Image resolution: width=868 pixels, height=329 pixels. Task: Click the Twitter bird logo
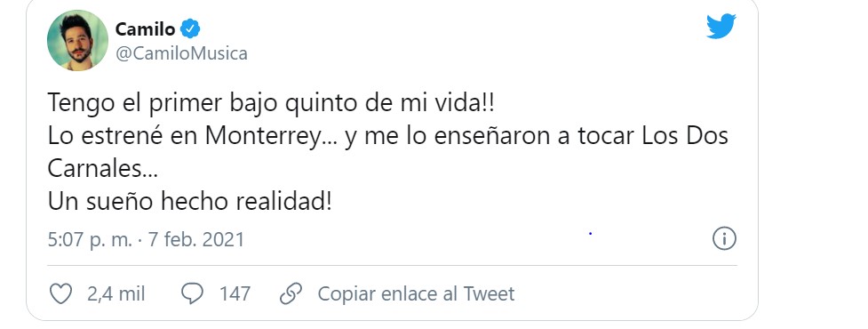click(721, 26)
